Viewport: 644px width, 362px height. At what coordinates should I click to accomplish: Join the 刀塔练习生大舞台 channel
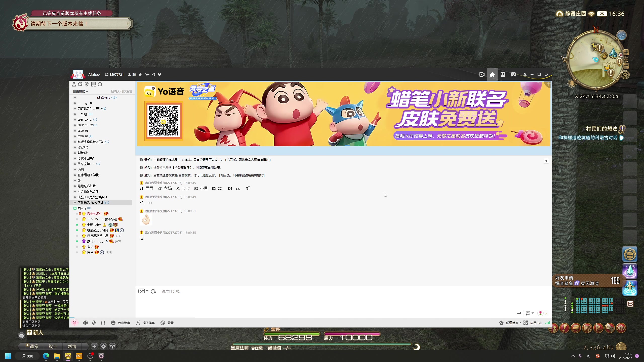[x=92, y=109]
